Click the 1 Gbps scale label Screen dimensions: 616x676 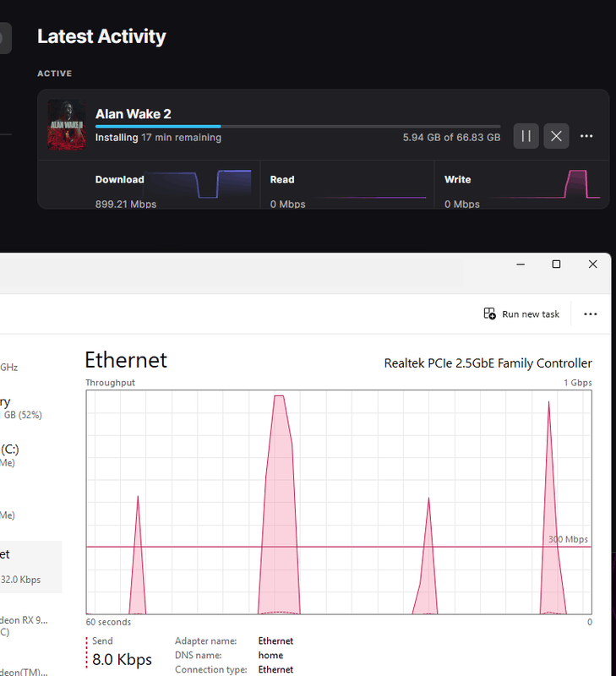[x=578, y=383]
